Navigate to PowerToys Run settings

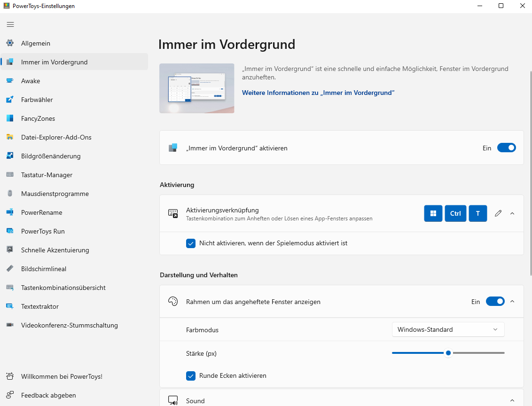click(74, 231)
